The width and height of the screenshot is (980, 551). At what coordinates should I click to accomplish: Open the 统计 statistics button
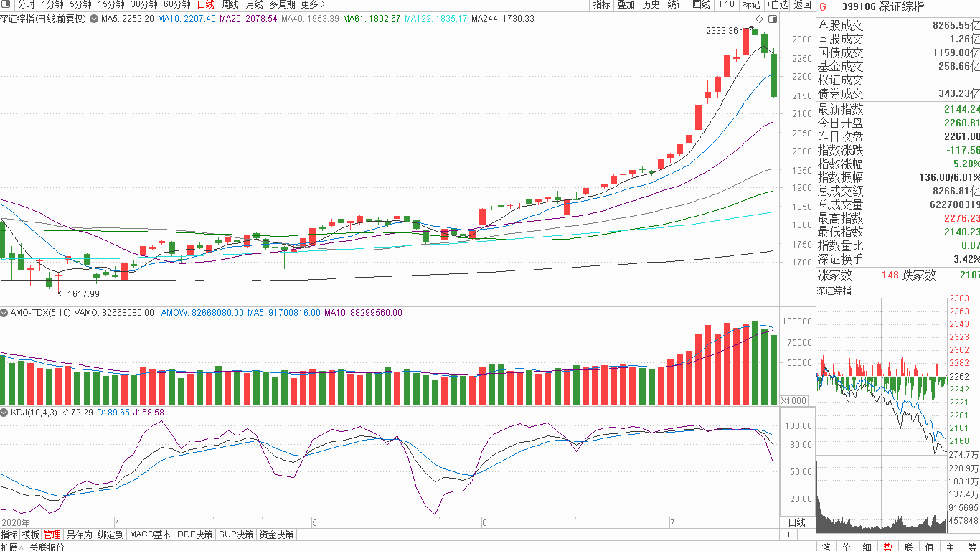click(676, 5)
